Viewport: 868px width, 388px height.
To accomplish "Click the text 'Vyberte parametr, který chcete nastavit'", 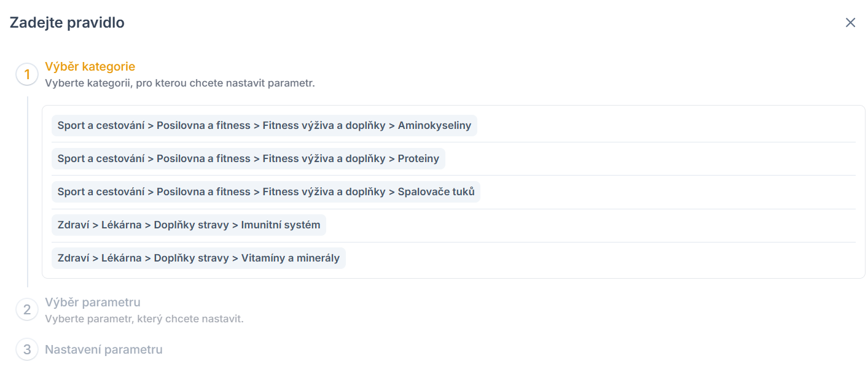I will [144, 319].
